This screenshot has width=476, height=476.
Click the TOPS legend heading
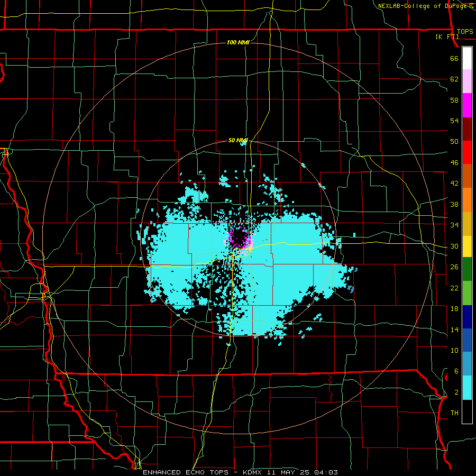coord(465,32)
